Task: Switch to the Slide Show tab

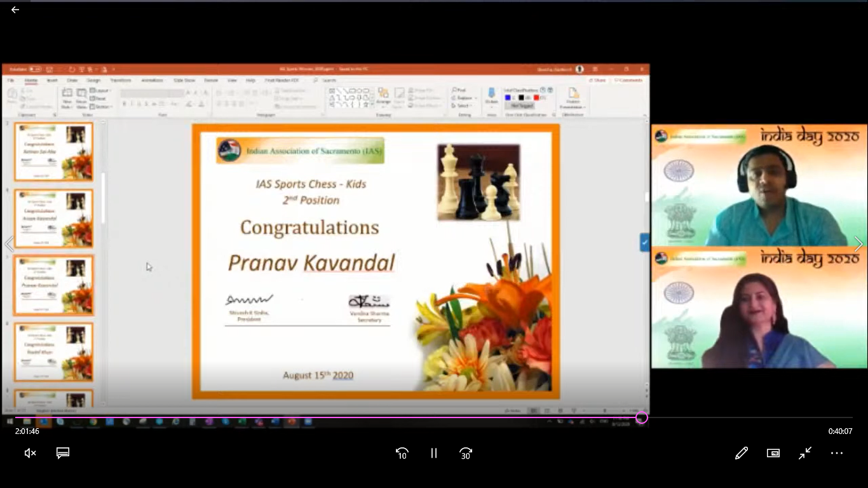Action: [184, 81]
